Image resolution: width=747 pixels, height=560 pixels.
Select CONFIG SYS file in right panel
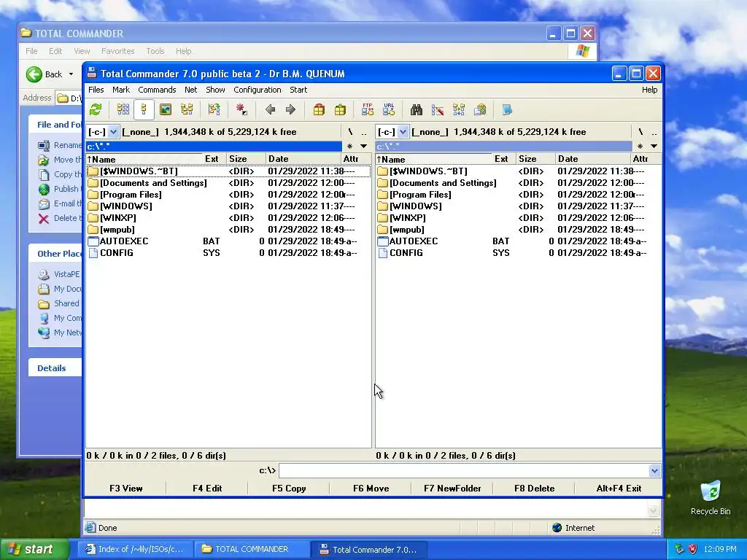point(519,253)
